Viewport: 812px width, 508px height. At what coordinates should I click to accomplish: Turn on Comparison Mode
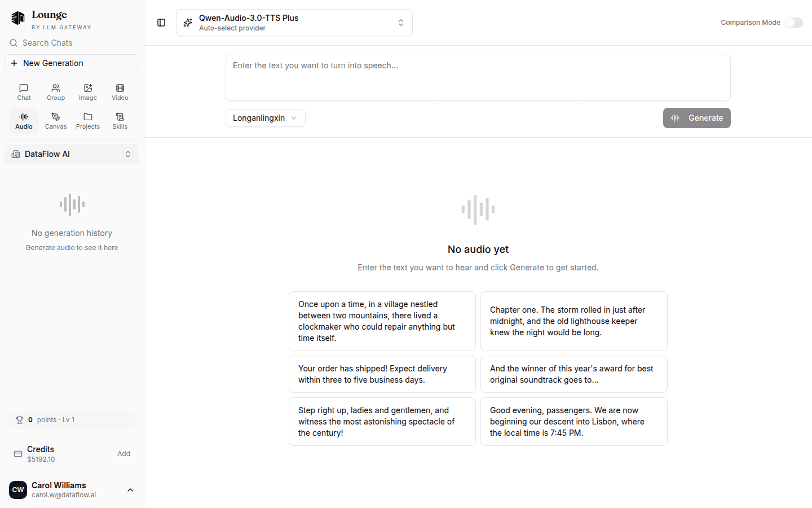click(794, 23)
